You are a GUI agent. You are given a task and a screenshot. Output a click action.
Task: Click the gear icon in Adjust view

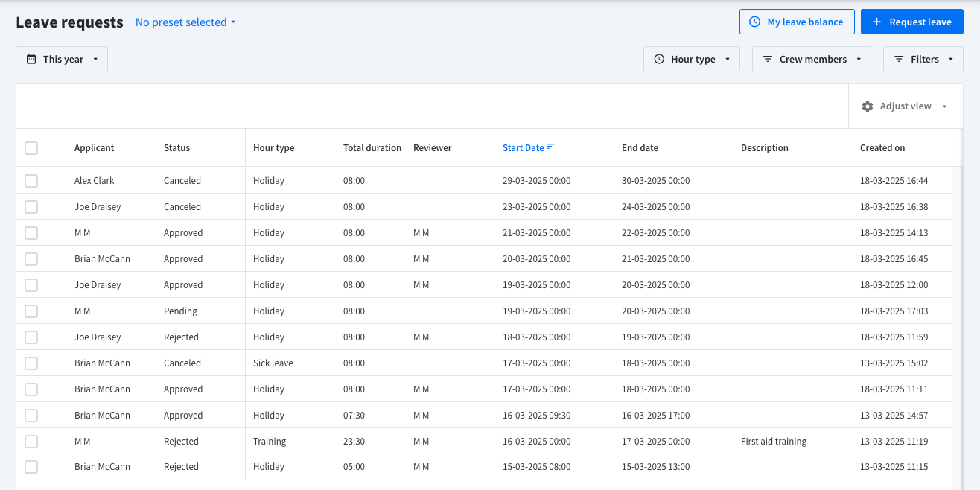pos(868,106)
